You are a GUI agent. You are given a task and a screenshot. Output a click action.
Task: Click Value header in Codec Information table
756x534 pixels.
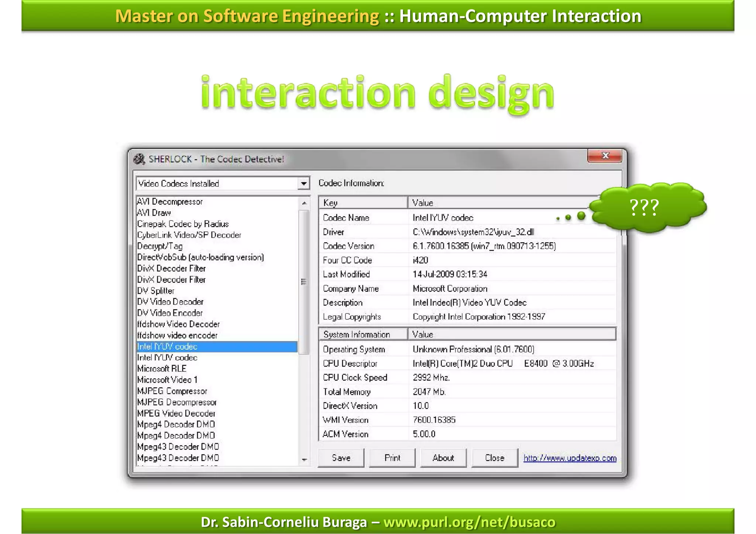pyautogui.click(x=502, y=203)
